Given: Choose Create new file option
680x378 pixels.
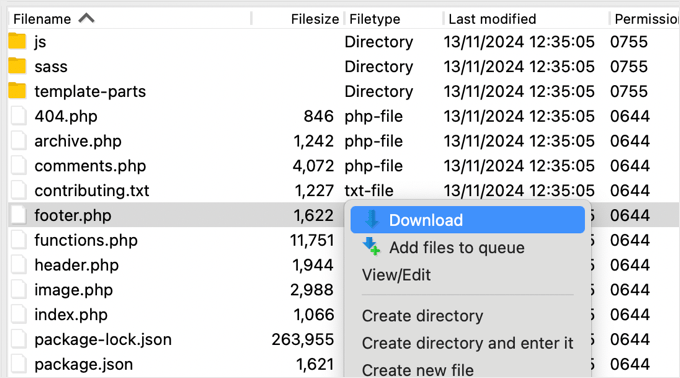Looking at the screenshot, I should [x=418, y=370].
